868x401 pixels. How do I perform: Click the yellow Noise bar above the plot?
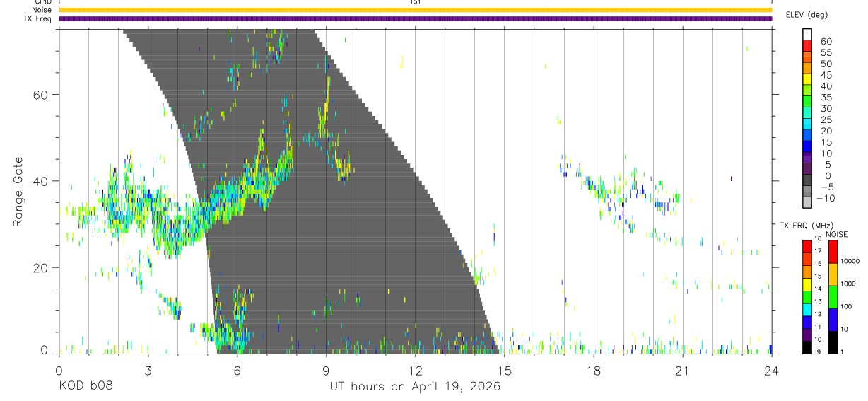coord(416,10)
